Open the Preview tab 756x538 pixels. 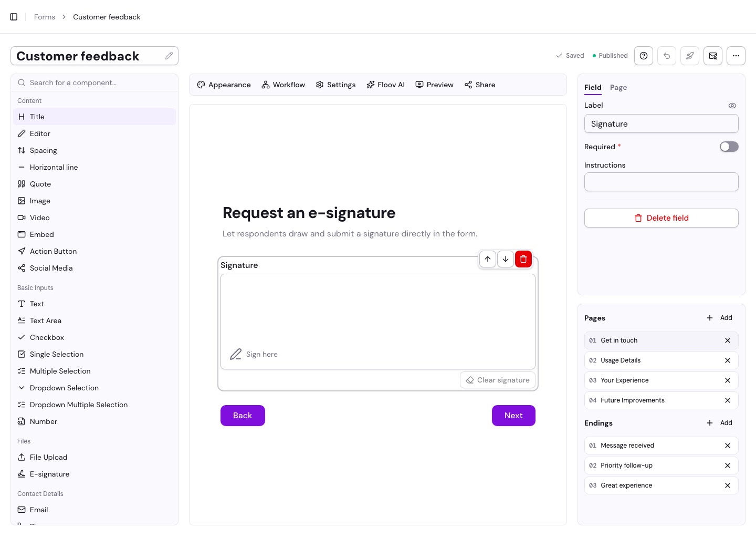435,85
